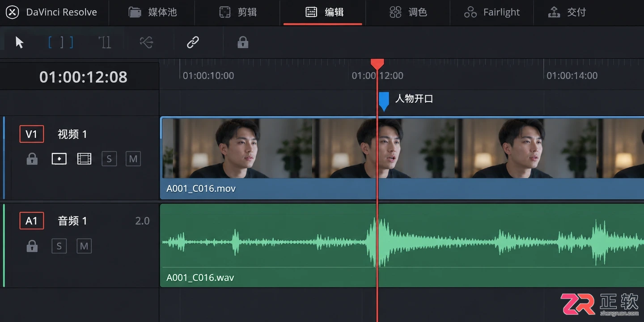Screen dimensions: 644x322
Task: Lock the V1 video track
Action: tap(32, 159)
